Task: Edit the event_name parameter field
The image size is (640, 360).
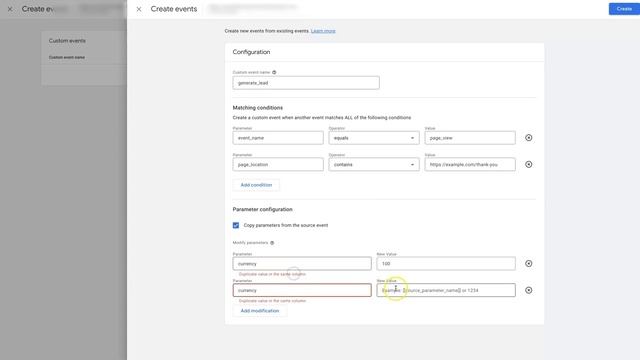Action: pos(278,138)
